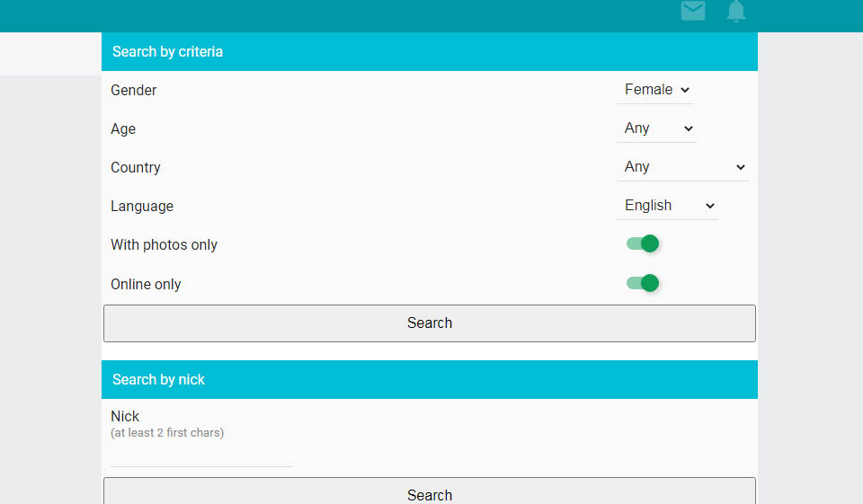
Task: Click the Language label text
Action: click(x=142, y=207)
